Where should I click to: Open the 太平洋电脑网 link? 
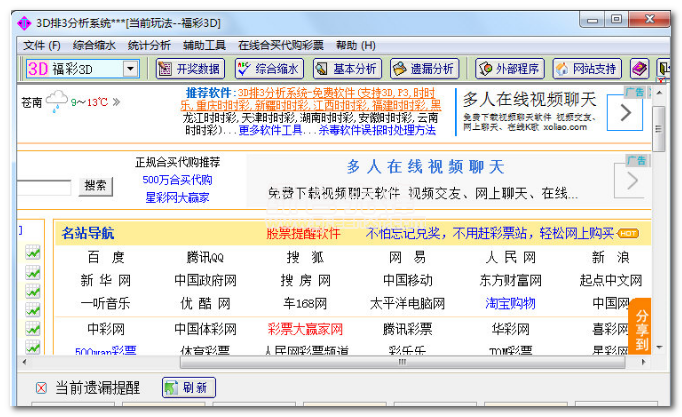point(408,304)
